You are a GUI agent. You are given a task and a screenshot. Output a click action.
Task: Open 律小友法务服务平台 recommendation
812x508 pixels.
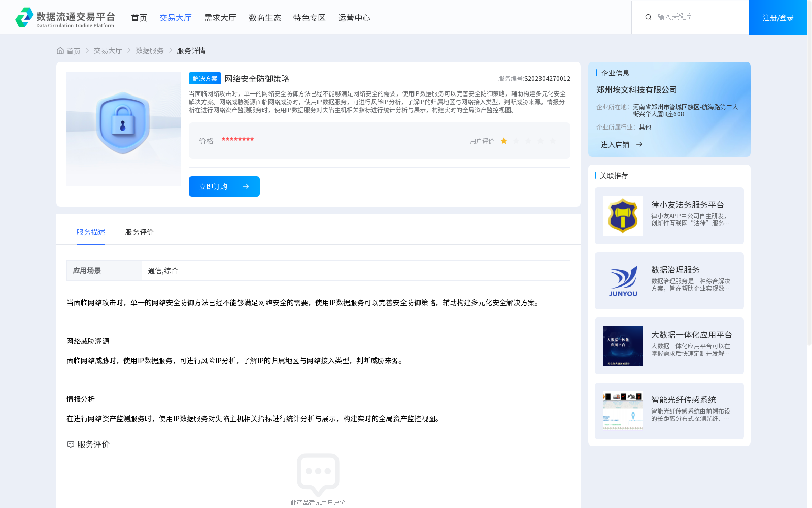pyautogui.click(x=669, y=216)
